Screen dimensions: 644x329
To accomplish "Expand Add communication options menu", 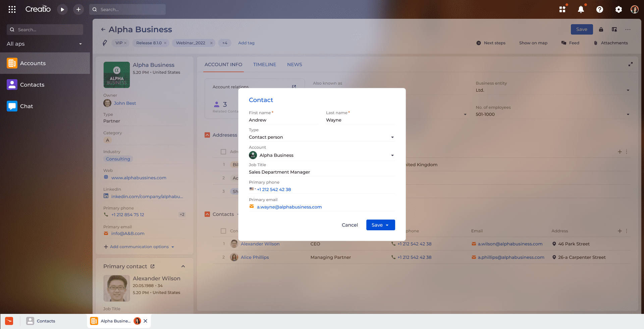I will pos(139,247).
